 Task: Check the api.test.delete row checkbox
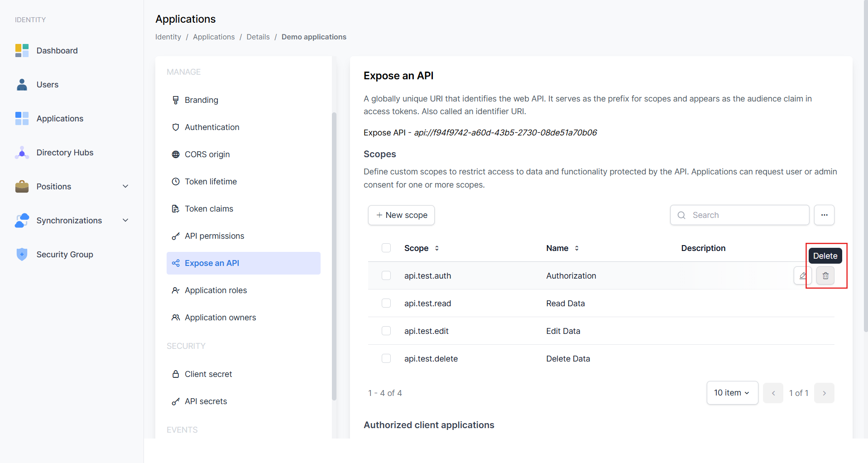tap(386, 358)
